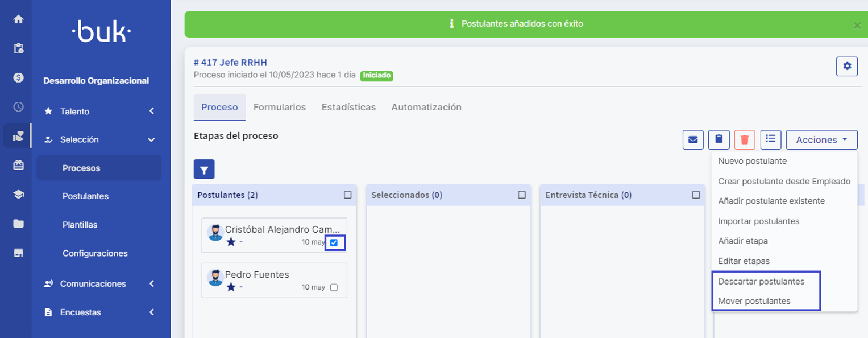The image size is (868, 338).
Task: Open the # 417 Jefe RRHH link
Action: click(x=230, y=63)
